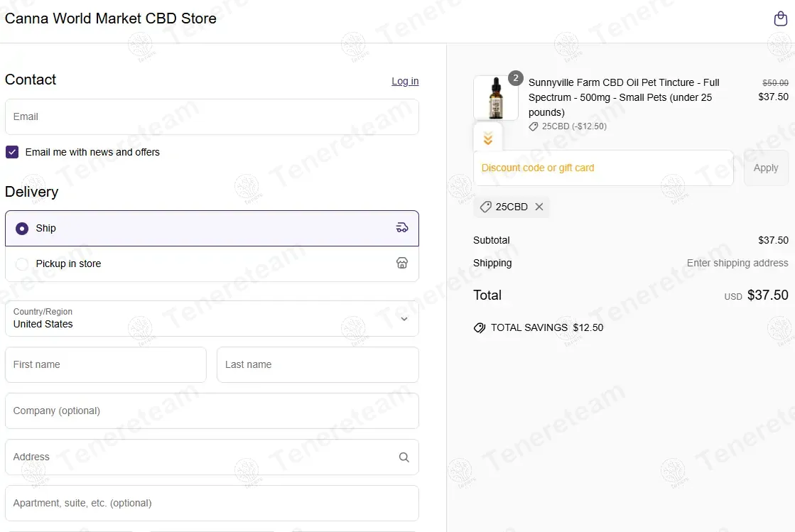Remove the applied 25CBD discount code
Image resolution: width=795 pixels, height=532 pixels.
coord(539,207)
